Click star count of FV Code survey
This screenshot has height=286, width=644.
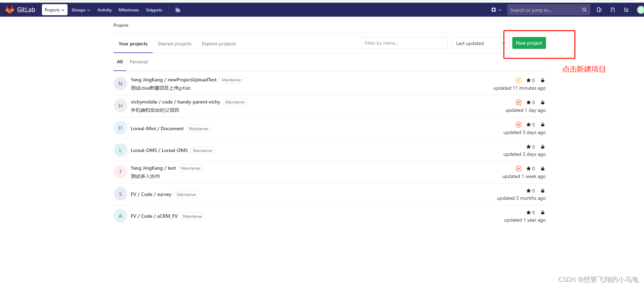click(x=531, y=191)
